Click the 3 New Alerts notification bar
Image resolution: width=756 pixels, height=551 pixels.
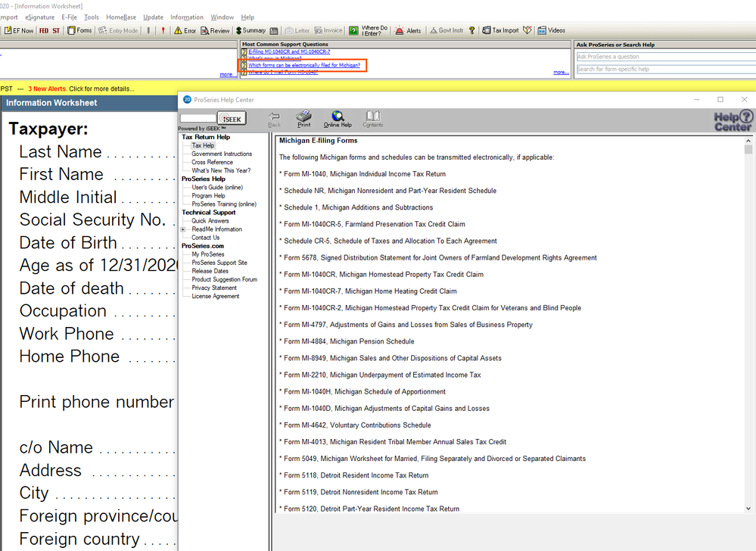click(81, 89)
